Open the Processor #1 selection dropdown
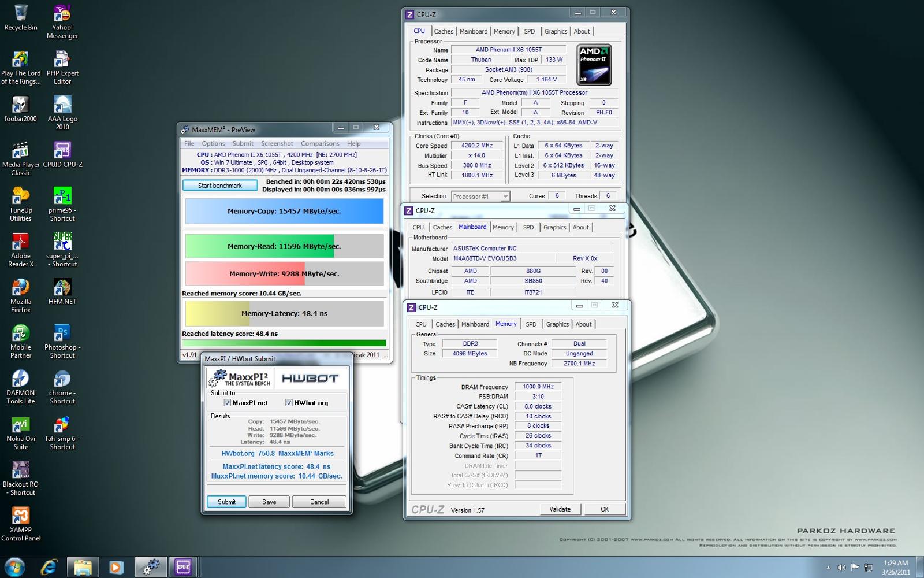This screenshot has width=924, height=578. click(x=480, y=197)
